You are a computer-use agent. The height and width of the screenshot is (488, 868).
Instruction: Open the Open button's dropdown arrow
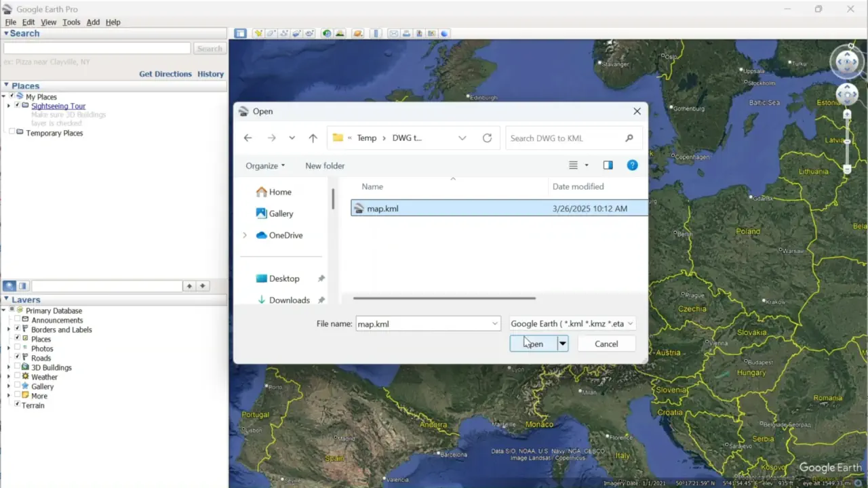(x=562, y=344)
